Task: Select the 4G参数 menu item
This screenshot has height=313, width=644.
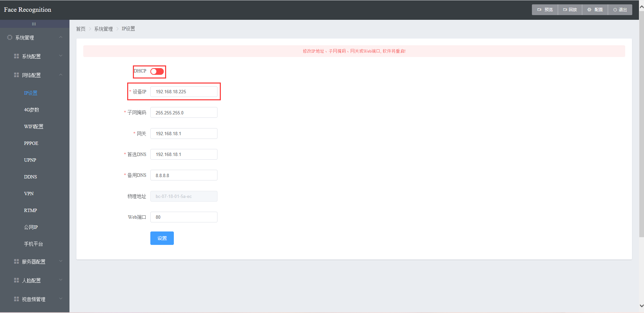Action: [32, 110]
